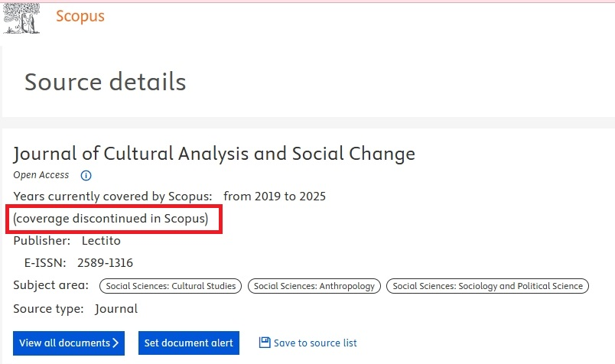The image size is (615, 364).
Task: Click the Elsevier tree logo
Action: tap(21, 18)
